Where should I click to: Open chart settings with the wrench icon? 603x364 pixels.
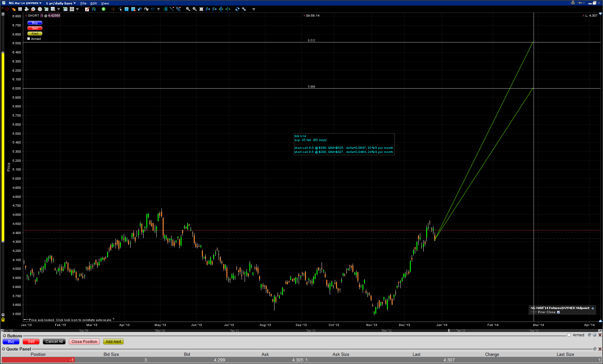244,9
